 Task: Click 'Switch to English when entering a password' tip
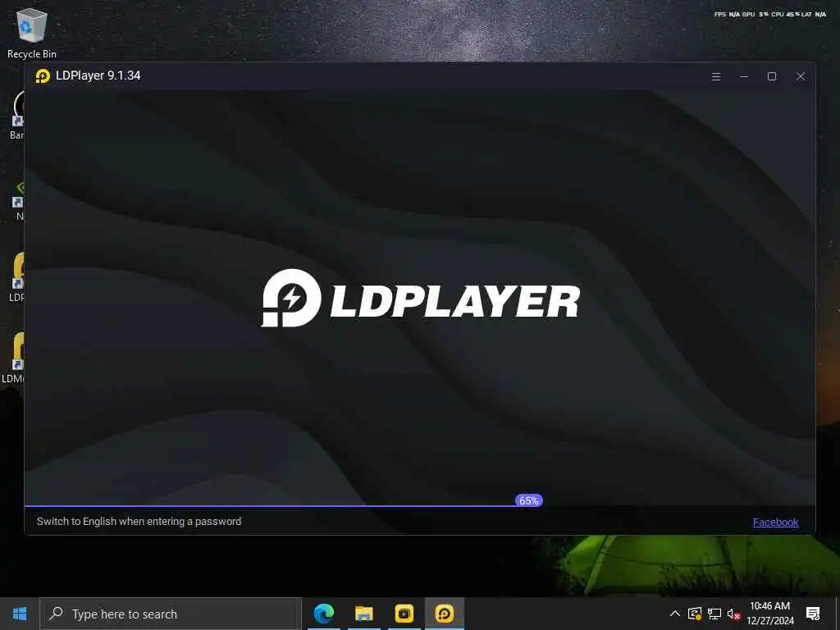coord(139,521)
